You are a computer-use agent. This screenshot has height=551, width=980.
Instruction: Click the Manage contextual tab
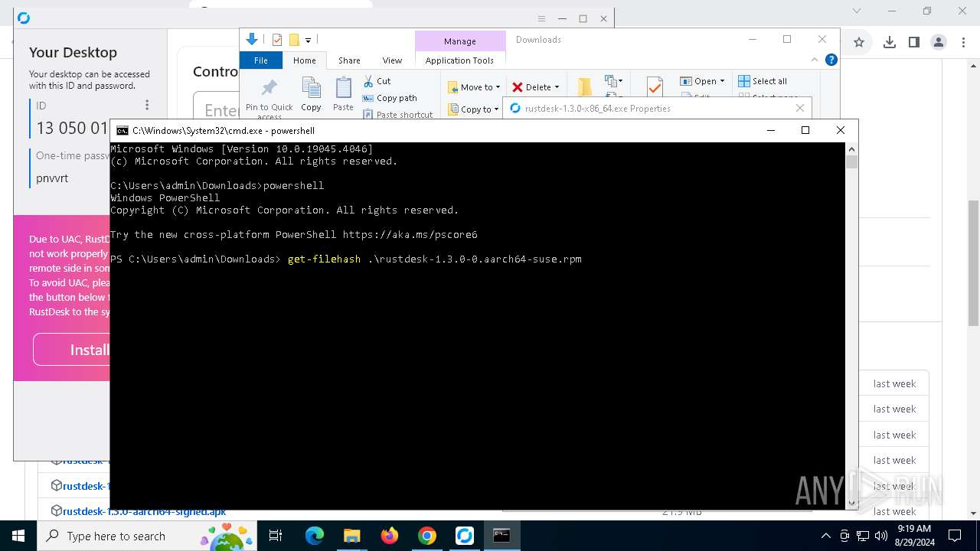(x=460, y=41)
